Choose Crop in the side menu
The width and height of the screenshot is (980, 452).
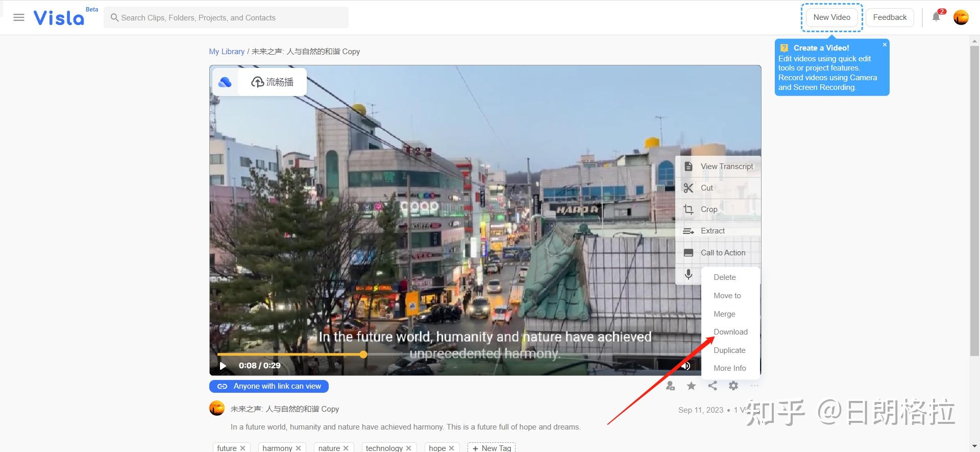(718, 209)
